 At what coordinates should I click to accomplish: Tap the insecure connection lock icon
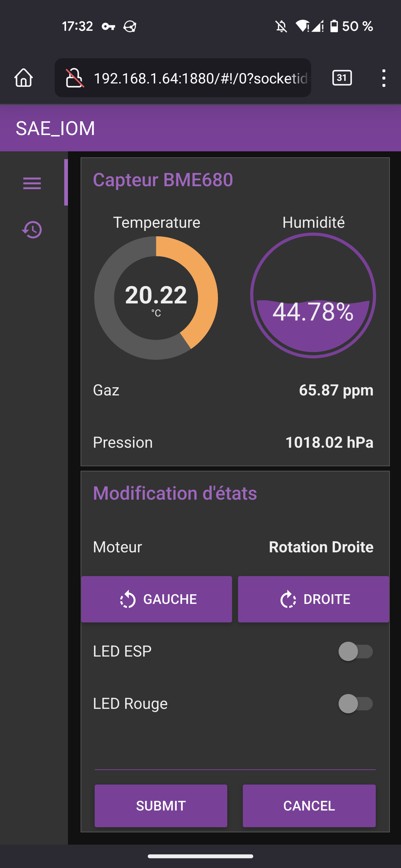[74, 78]
